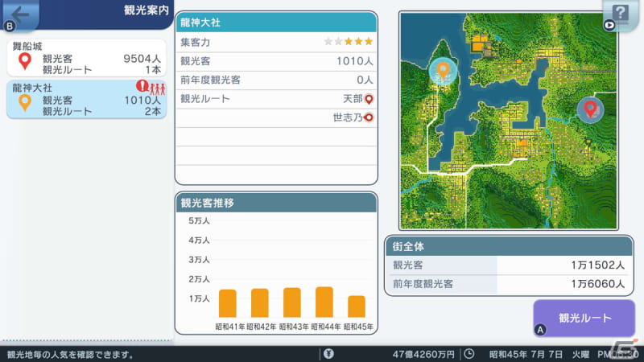Click the 9504人 visitor count for 舞船城
This screenshot has width=644, height=362.
point(142,59)
